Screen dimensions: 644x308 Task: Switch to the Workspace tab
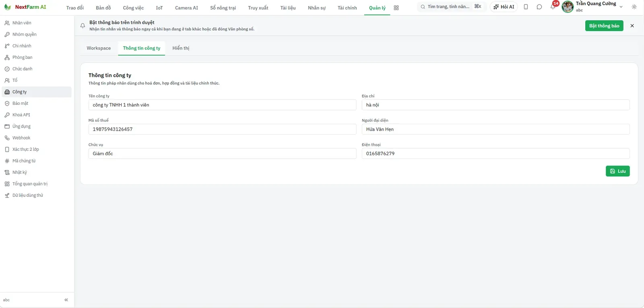[x=99, y=48]
